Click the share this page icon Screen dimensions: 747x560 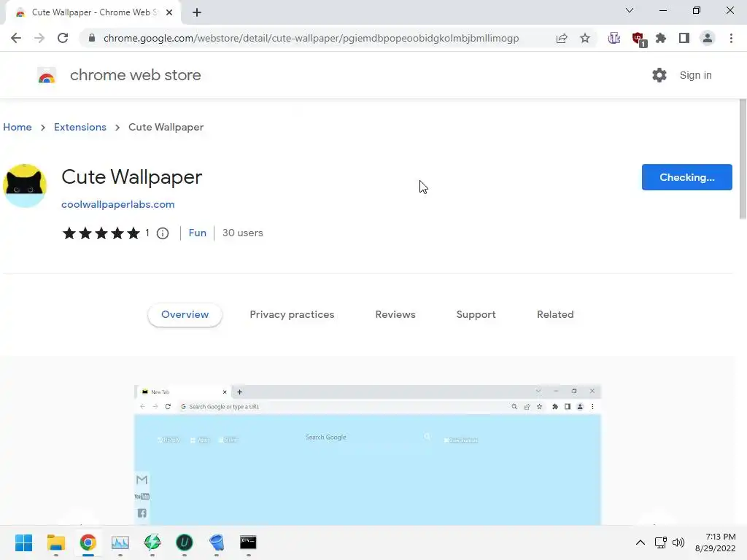562,38
